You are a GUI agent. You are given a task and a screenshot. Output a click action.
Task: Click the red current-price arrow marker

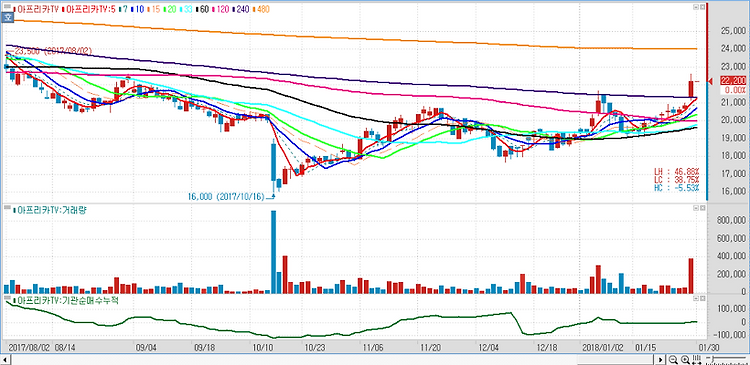[710, 81]
